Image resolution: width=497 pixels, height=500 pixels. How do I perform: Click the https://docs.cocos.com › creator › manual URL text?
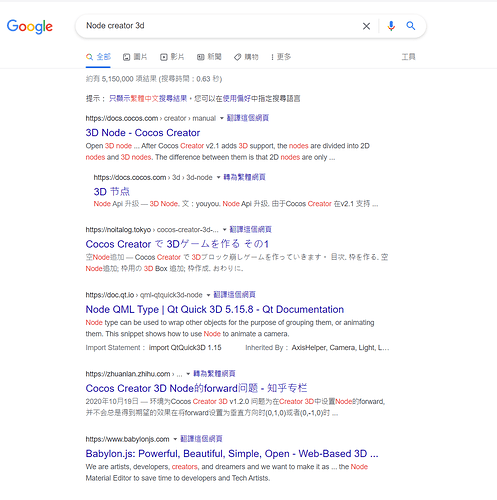tap(151, 118)
